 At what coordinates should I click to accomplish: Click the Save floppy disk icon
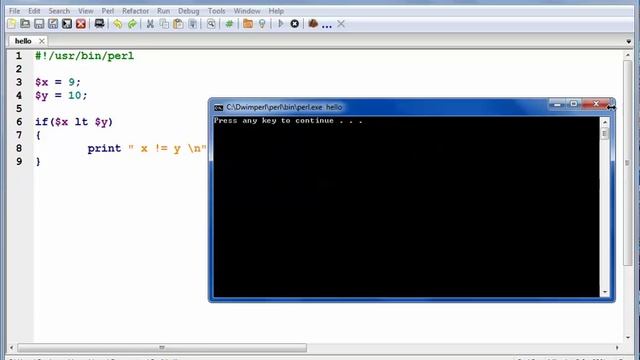tap(39, 24)
